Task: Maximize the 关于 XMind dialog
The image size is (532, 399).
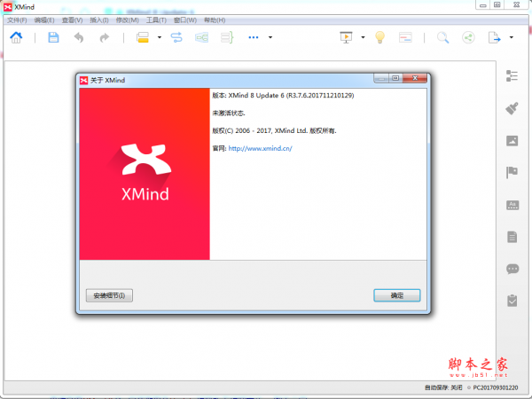Action: coord(395,78)
